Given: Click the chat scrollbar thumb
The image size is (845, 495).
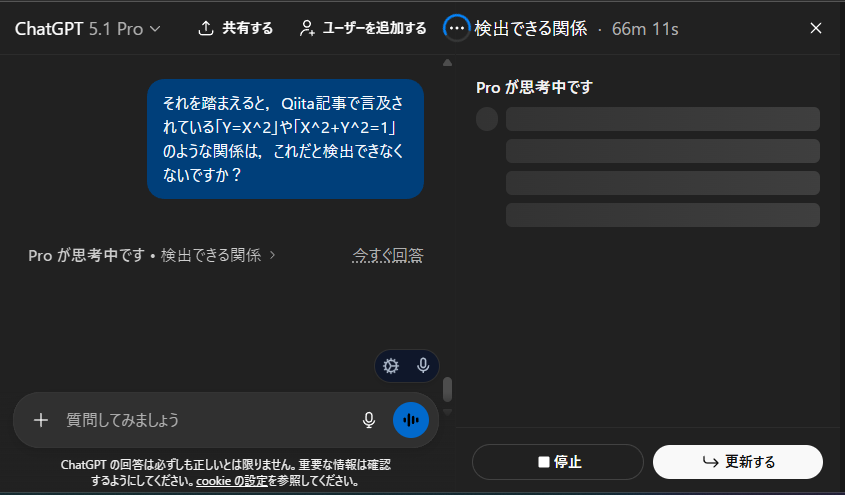Looking at the screenshot, I should click(447, 389).
